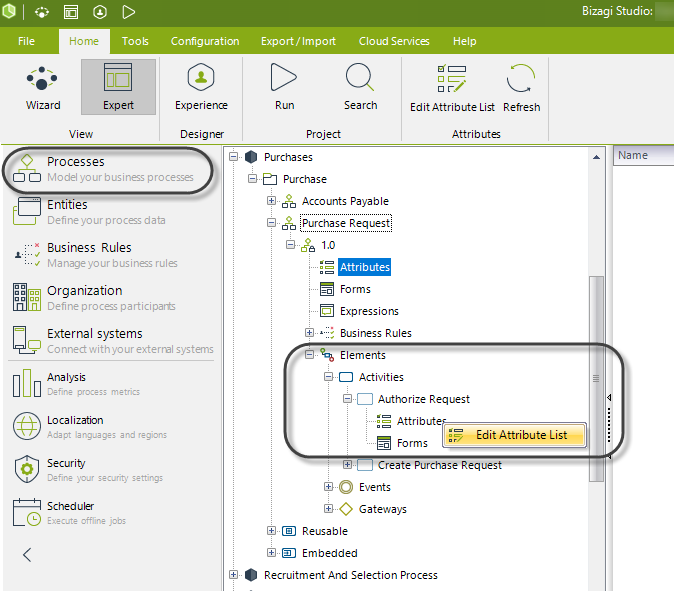Click the tree scroll up arrow
Image resolution: width=674 pixels, height=591 pixels.
pyautogui.click(x=596, y=157)
